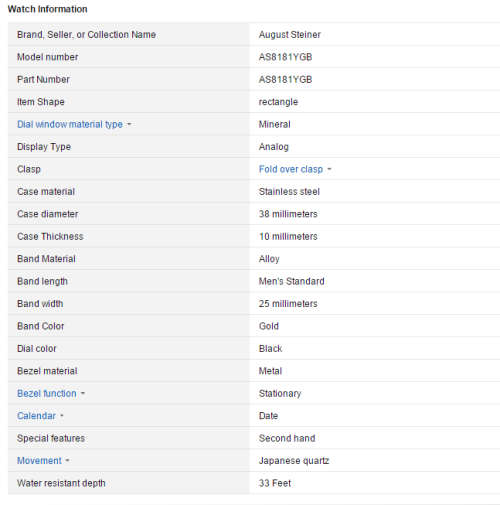This screenshot has width=500, height=505.
Task: Expand arrow next to Fold over clasp
Action: pos(329,169)
